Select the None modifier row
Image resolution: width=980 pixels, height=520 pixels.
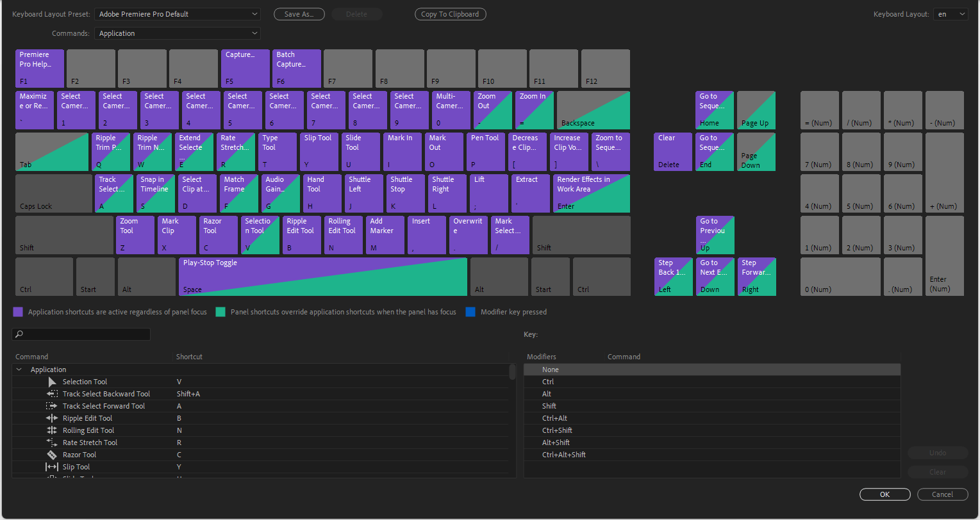pos(712,370)
